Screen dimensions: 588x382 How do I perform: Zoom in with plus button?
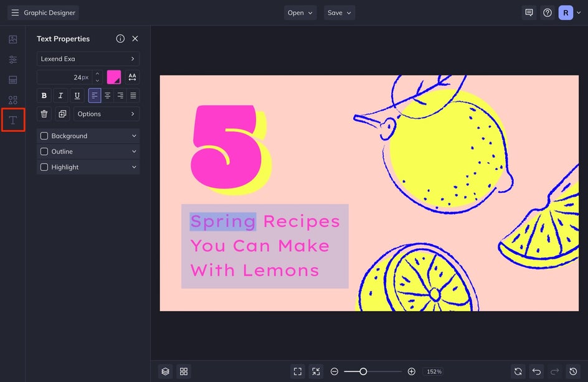[x=411, y=371]
